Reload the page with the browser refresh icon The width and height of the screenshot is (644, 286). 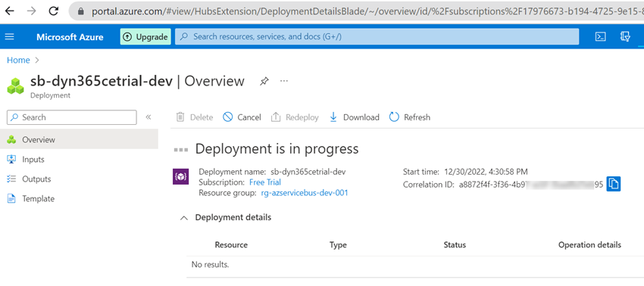[53, 11]
